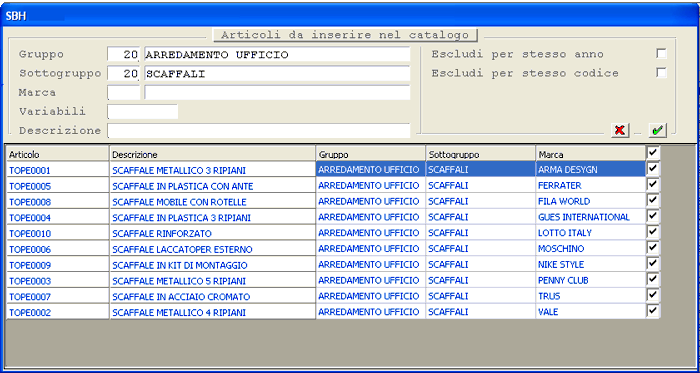Click the FILA WORLD brand cell
The width and height of the screenshot is (700, 373).
pos(590,201)
